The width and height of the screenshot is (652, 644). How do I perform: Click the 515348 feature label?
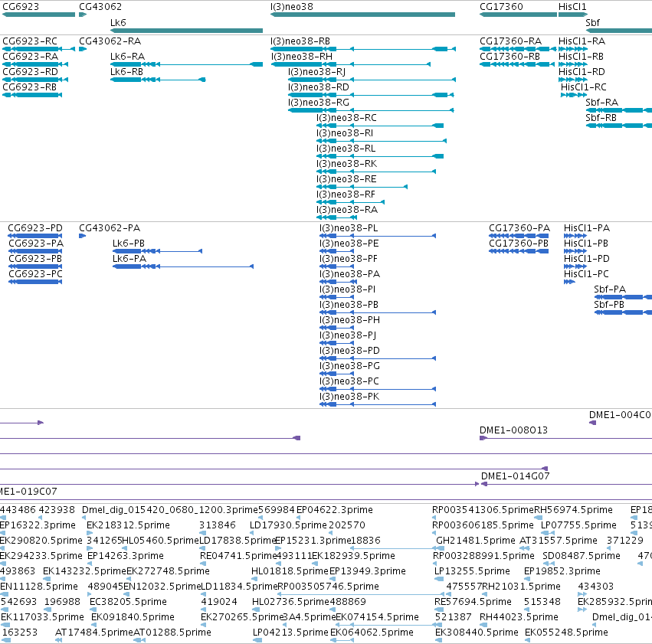tap(542, 602)
